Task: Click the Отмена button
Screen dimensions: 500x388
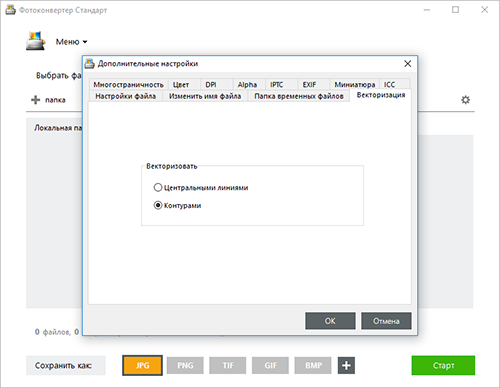Action: (x=386, y=321)
